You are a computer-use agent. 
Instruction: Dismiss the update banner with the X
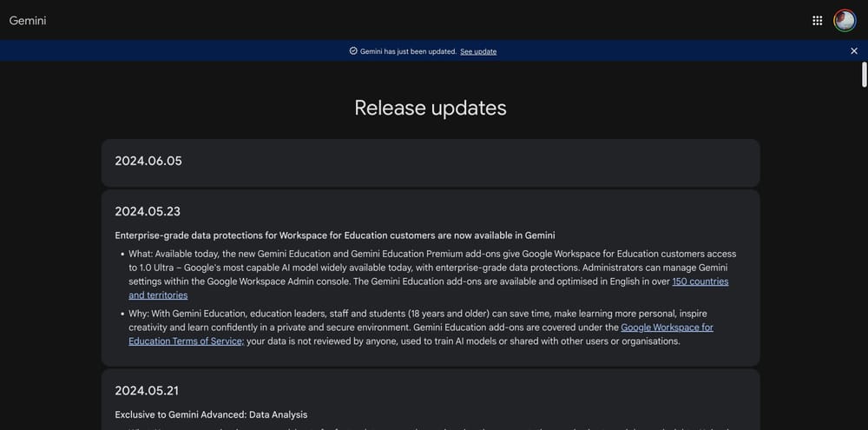(x=854, y=51)
